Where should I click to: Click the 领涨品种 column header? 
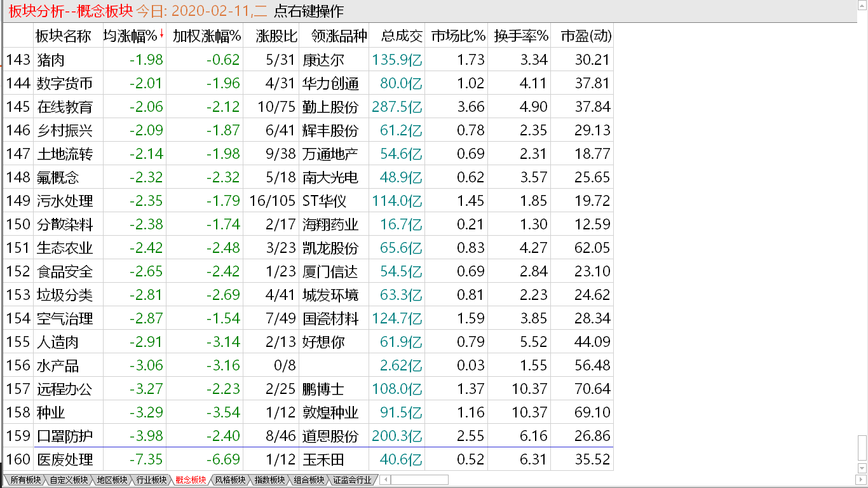[x=339, y=36]
